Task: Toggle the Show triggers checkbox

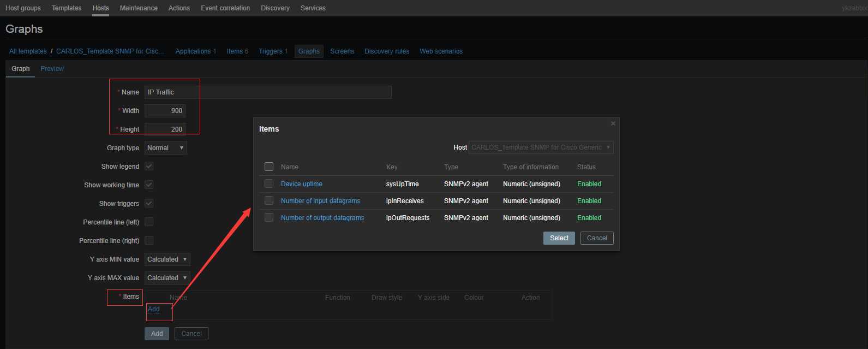Action: click(x=149, y=203)
